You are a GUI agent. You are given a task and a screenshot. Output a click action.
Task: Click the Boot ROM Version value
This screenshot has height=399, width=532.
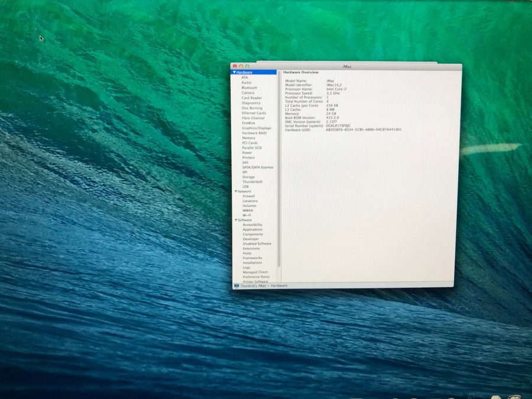point(332,118)
